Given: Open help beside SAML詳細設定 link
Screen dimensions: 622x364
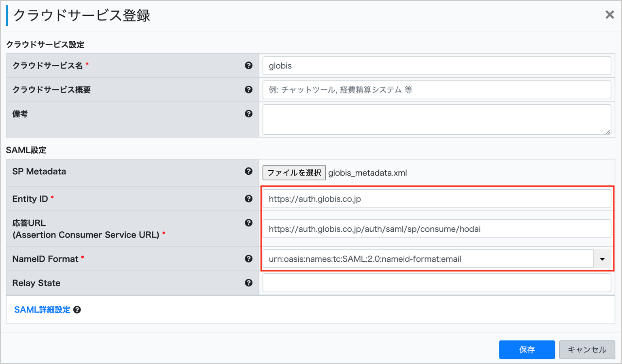Looking at the screenshot, I should [x=77, y=309].
